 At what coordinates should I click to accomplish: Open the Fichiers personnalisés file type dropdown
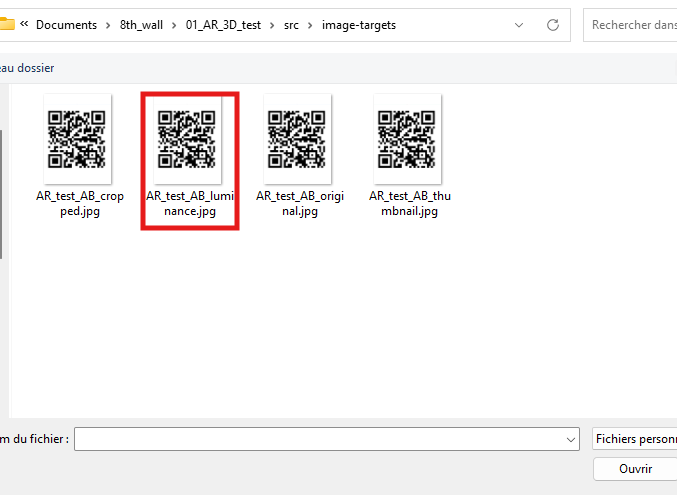[x=635, y=439]
